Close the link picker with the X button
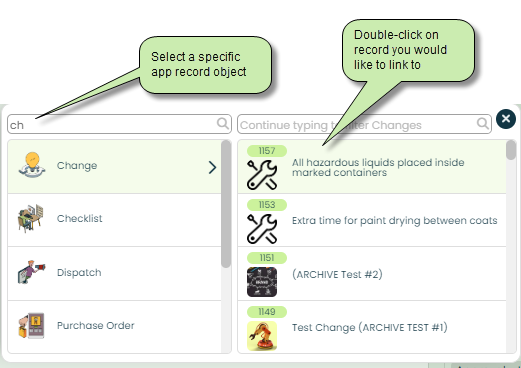 click(506, 119)
